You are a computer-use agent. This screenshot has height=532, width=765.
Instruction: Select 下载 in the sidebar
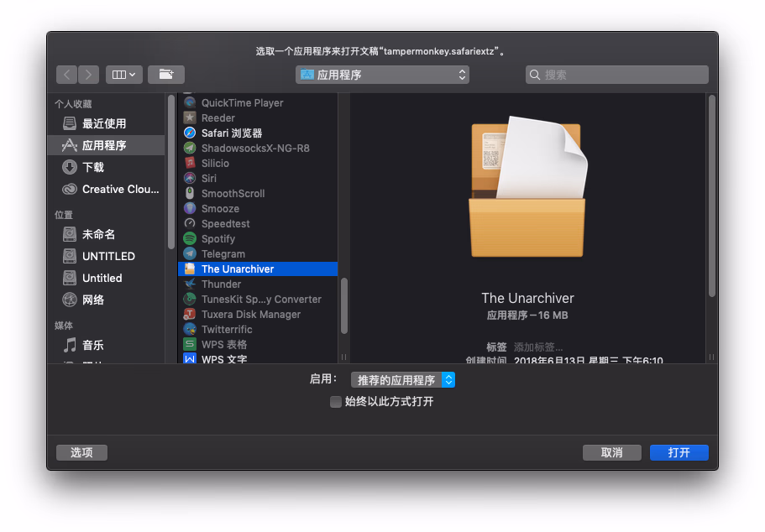(x=92, y=167)
